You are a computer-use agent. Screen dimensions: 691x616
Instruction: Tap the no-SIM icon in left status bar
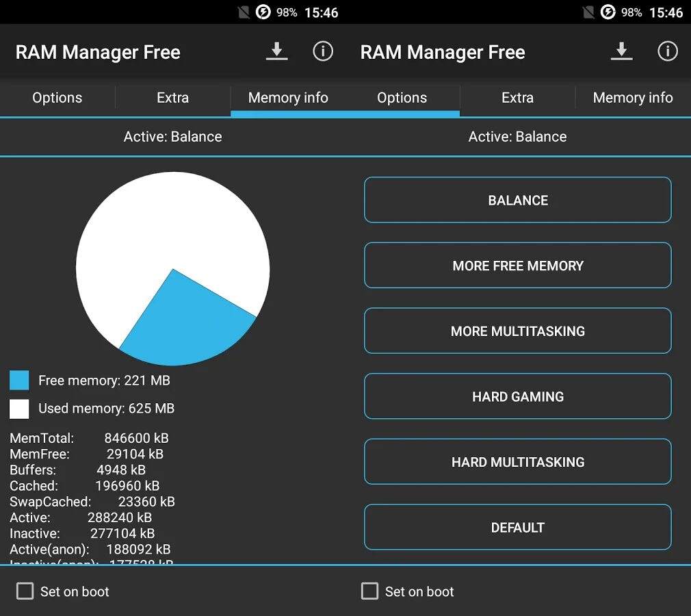(244, 12)
